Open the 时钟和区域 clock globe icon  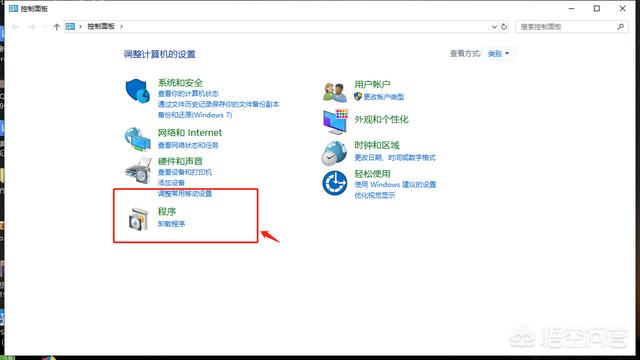coord(334,153)
